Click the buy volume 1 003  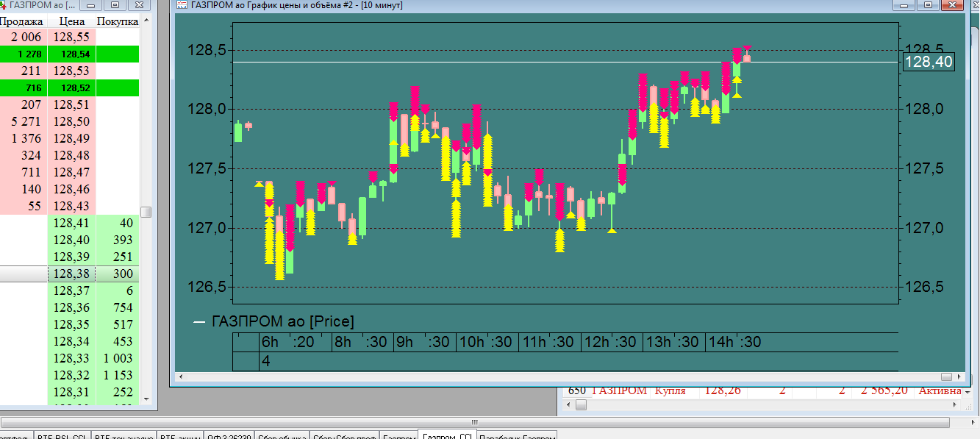pos(118,358)
